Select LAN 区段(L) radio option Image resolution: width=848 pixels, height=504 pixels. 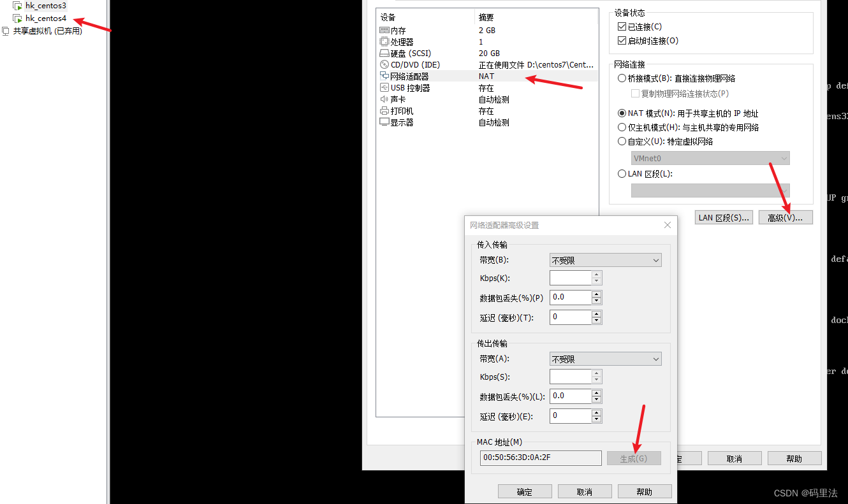(622, 174)
